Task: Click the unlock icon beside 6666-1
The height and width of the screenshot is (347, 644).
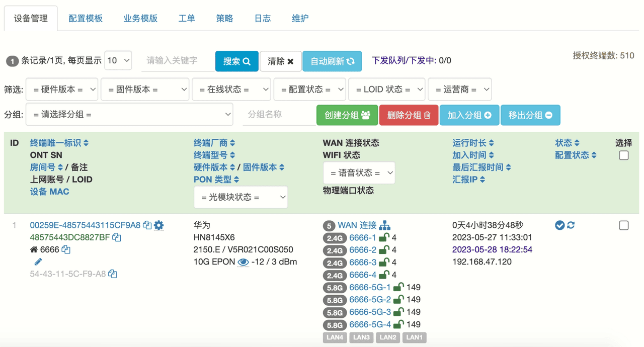Action: (x=384, y=237)
